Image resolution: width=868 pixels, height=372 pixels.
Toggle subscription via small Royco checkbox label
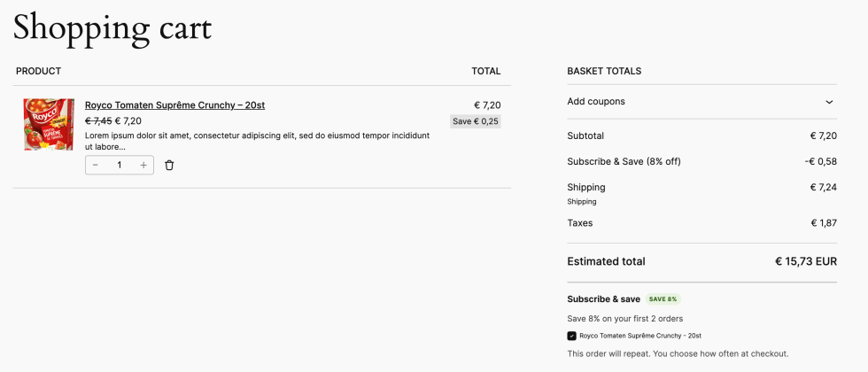click(x=640, y=336)
